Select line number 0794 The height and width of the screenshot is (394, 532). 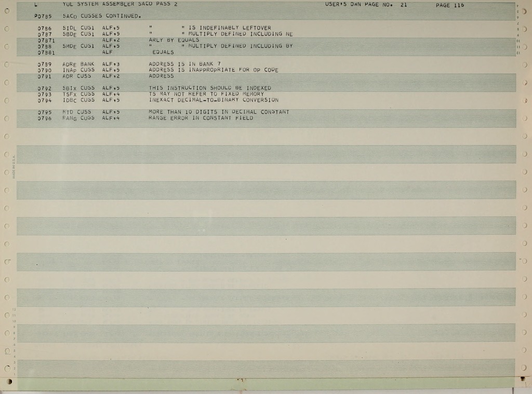pyautogui.click(x=45, y=101)
